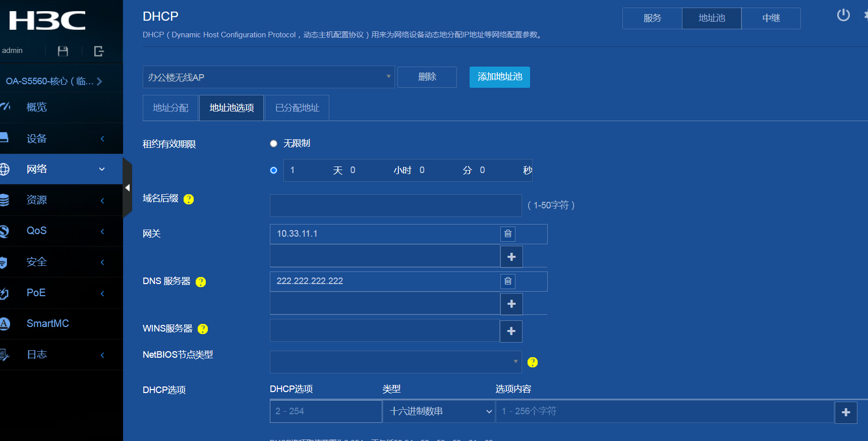The width and height of the screenshot is (868, 441).
Task: Click the 概览 dashboard gauge icon
Action: click(5, 106)
